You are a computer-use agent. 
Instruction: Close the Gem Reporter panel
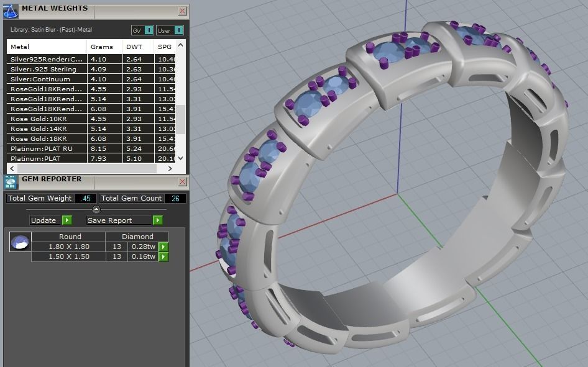[x=182, y=181]
